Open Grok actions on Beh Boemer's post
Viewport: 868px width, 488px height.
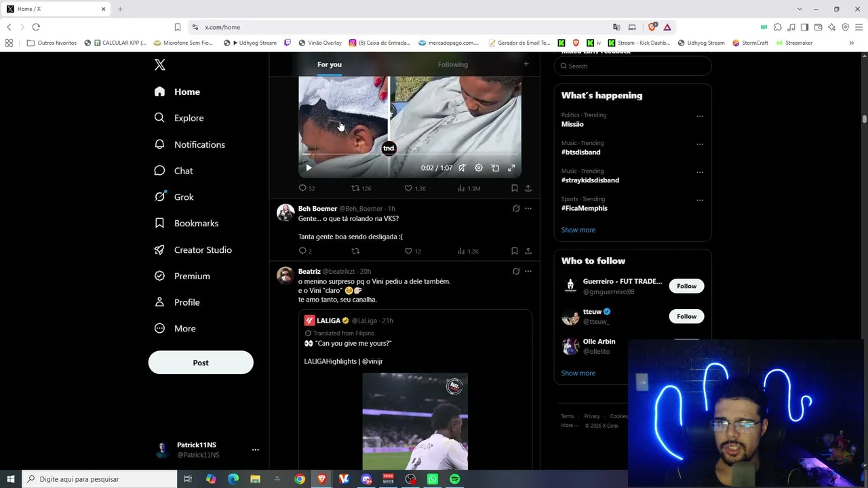[x=516, y=209]
